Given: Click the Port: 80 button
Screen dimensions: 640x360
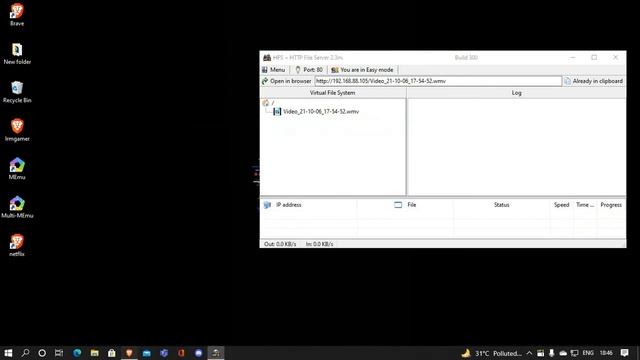Looking at the screenshot, I should coord(309,70).
